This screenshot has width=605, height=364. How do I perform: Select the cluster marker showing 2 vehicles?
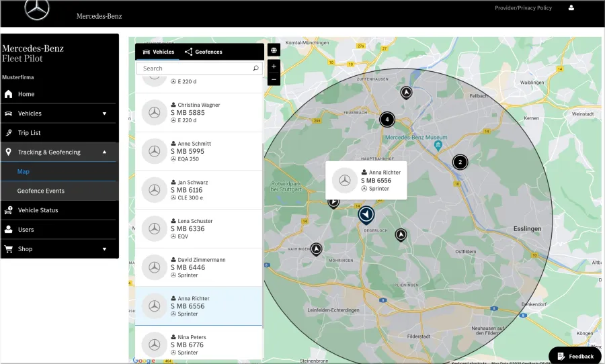(x=460, y=162)
